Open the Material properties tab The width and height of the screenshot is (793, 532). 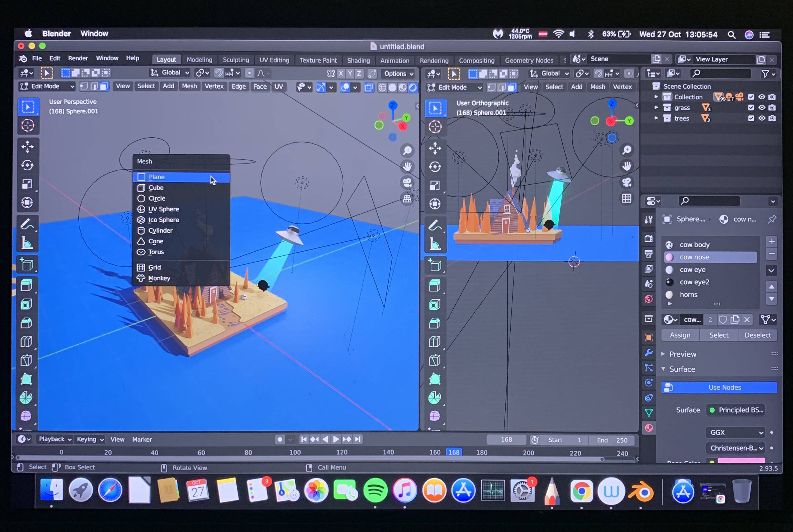coord(649,428)
